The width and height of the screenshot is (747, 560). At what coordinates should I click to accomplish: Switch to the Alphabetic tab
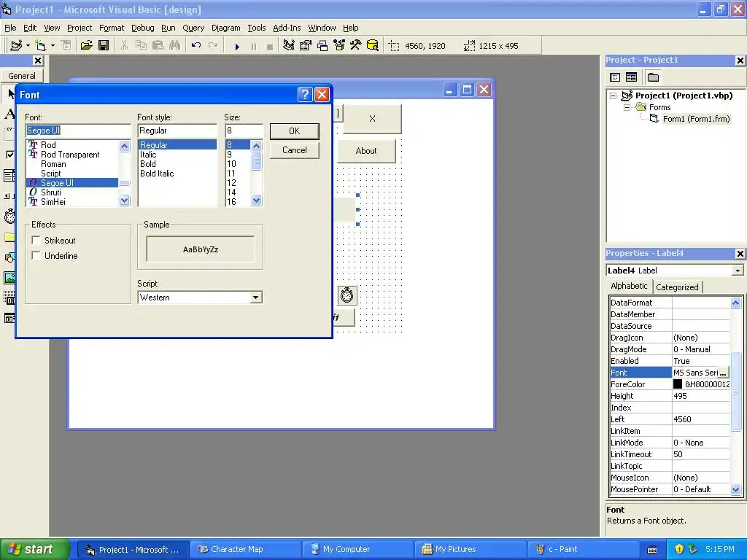pos(629,286)
